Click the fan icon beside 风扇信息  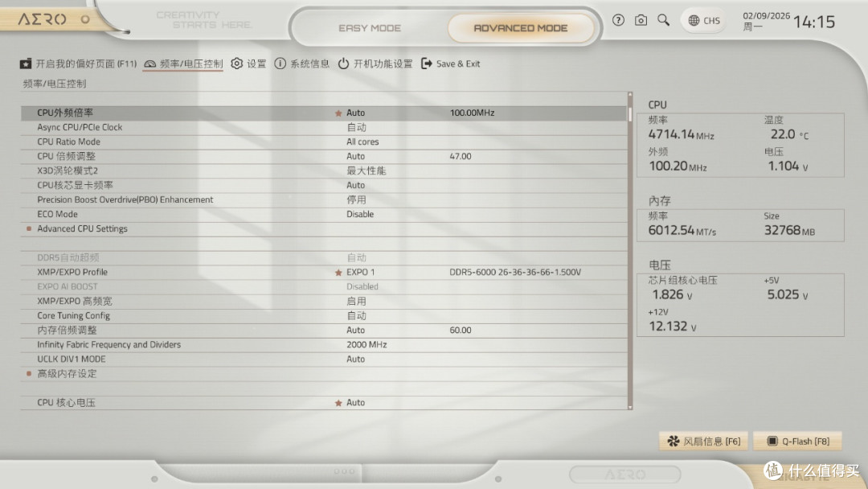click(674, 442)
